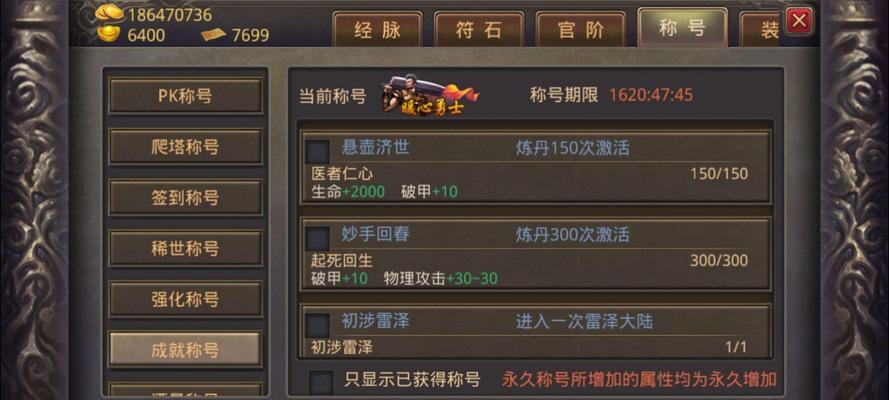889x400 pixels.
Task: Open the 官阶 tab
Action: click(x=581, y=29)
